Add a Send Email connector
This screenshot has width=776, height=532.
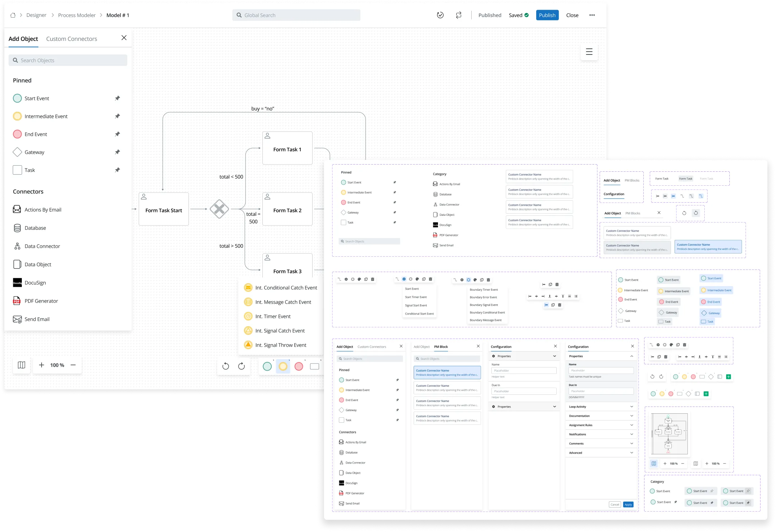tap(37, 319)
